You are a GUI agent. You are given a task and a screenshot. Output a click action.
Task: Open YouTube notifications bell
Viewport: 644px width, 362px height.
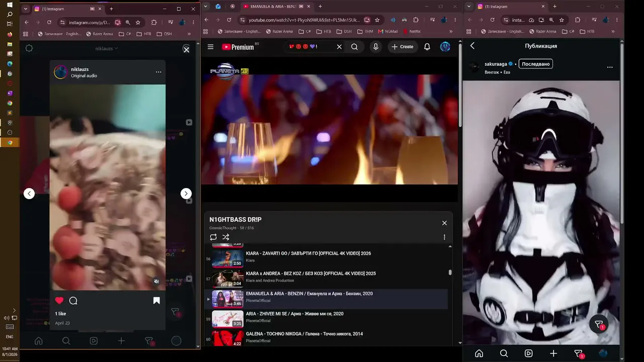427,47
